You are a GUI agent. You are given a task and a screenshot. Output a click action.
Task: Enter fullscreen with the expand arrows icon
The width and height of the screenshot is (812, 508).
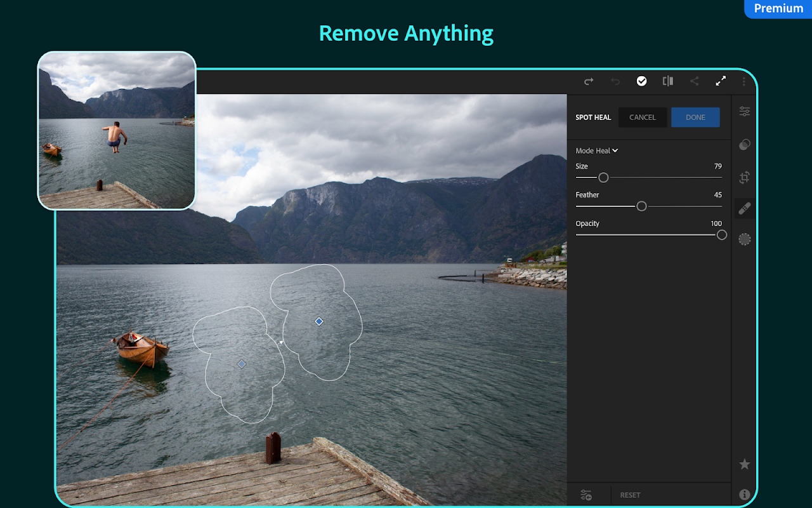point(721,81)
